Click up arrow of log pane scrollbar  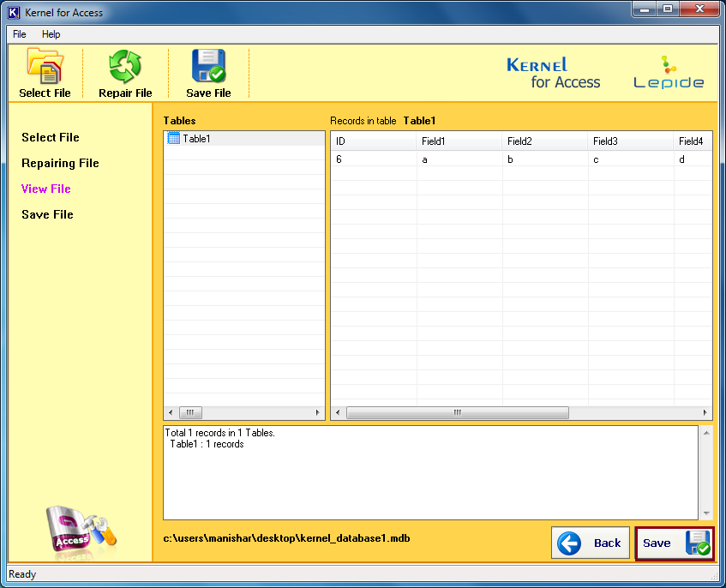[x=706, y=433]
